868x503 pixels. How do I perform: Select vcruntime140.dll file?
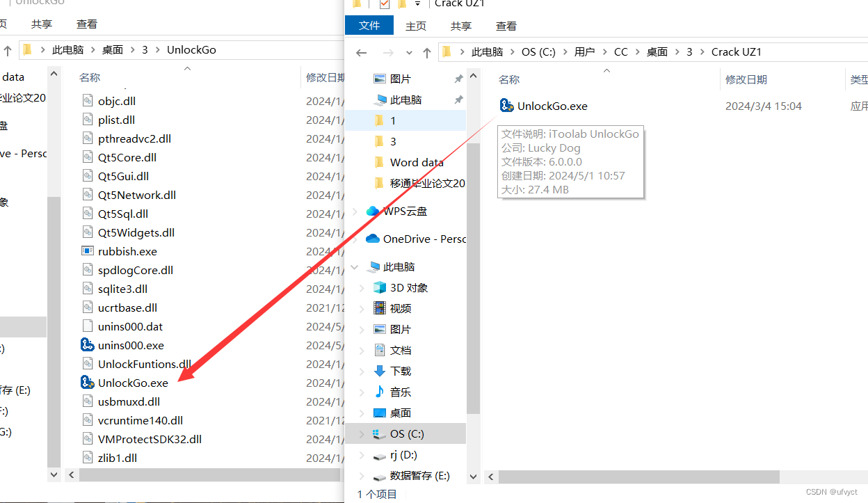140,420
